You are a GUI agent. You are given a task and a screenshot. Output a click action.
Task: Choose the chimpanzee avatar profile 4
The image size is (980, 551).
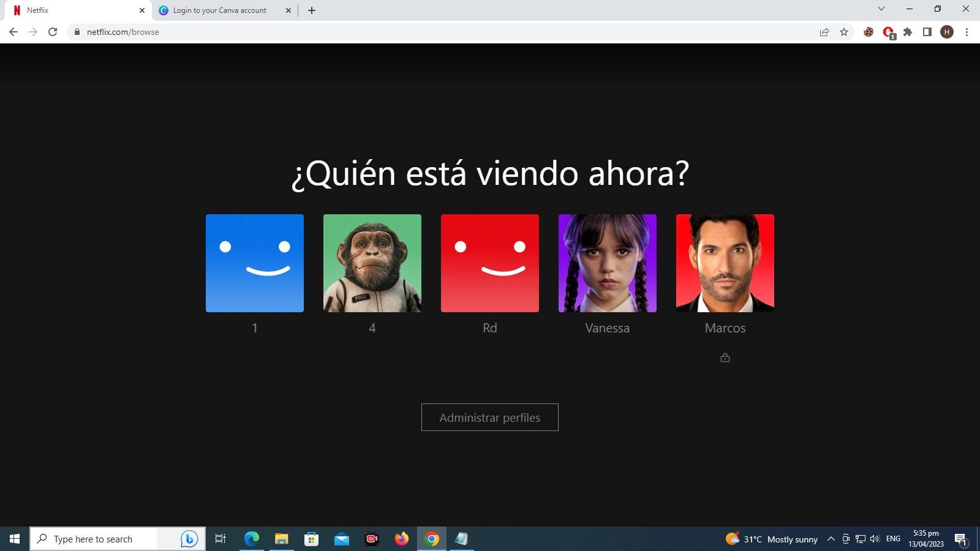click(x=372, y=263)
